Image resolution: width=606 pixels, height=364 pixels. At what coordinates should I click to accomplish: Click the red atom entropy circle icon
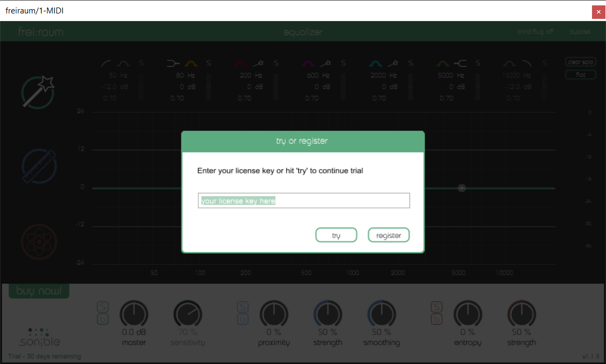[39, 242]
